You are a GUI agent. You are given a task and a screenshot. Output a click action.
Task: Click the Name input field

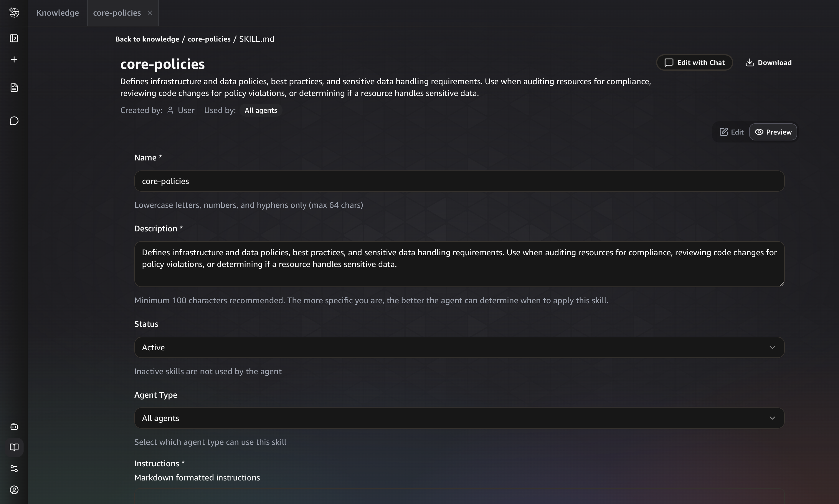(x=459, y=181)
